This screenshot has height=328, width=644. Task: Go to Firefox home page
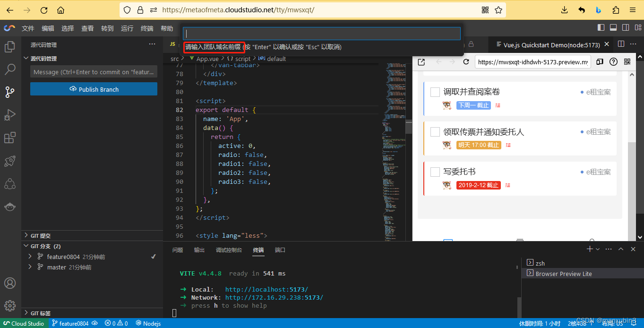coord(60,10)
